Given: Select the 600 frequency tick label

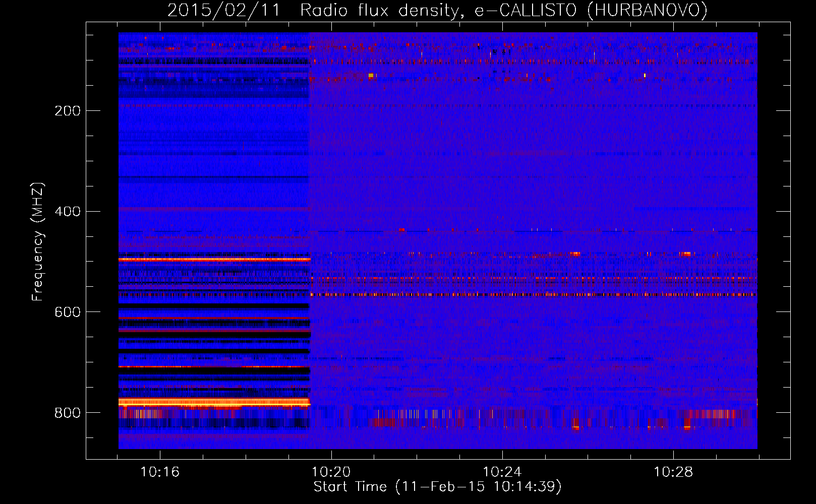Looking at the screenshot, I should click(68, 312).
